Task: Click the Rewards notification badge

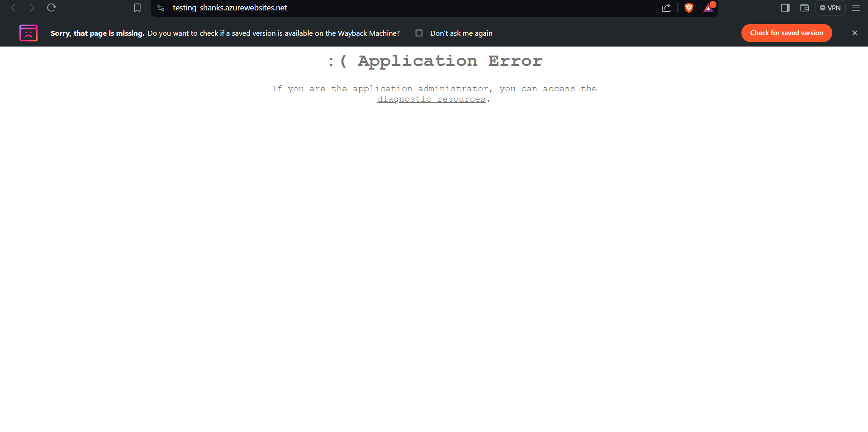Action: 713,4
